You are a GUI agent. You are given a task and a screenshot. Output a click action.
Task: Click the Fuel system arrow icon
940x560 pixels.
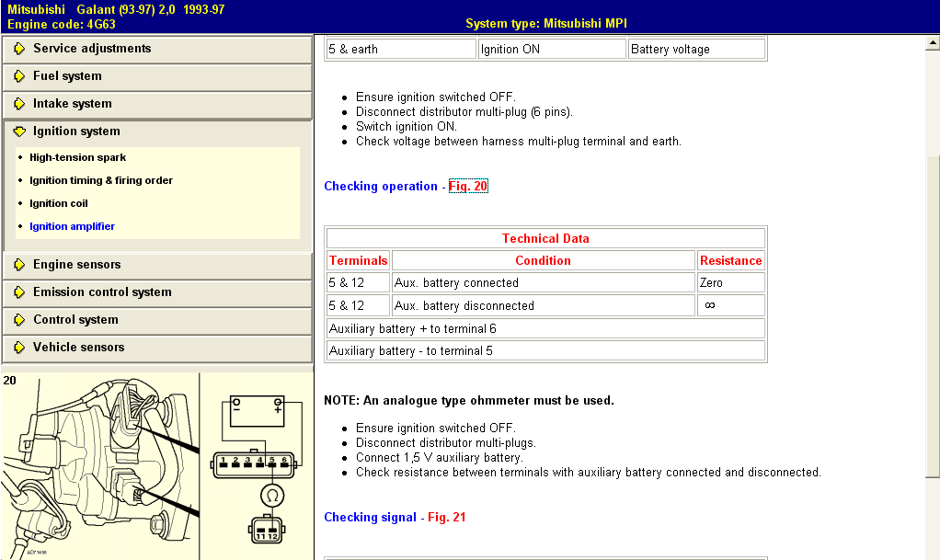19,76
